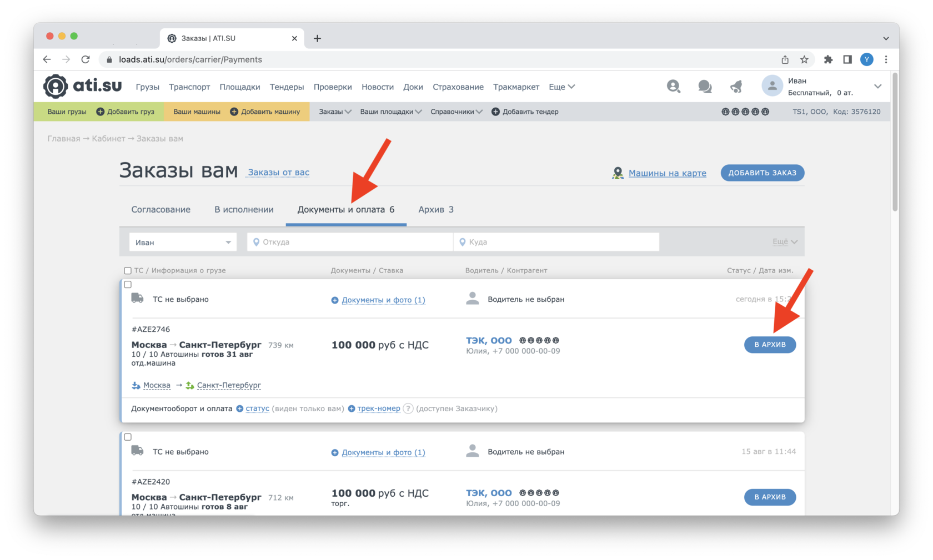
Task: Tick the select-all checkbox in the table header
Action: 128,271
